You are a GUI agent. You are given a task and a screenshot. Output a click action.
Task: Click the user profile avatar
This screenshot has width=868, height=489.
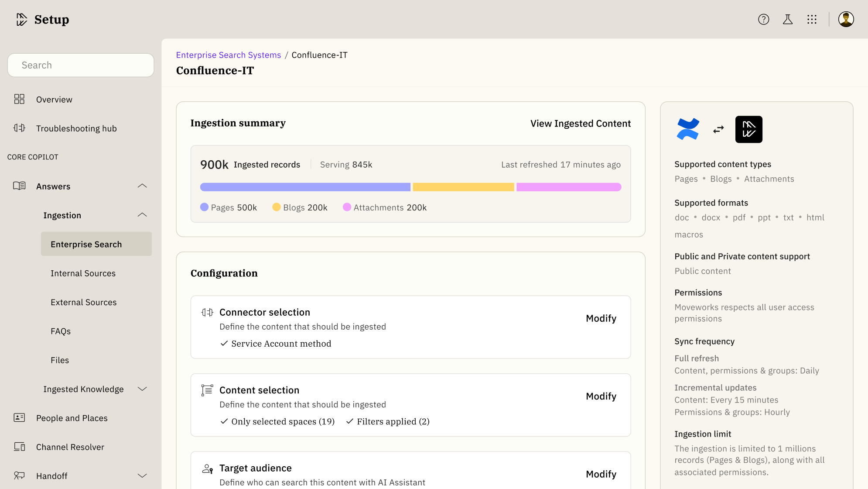point(846,19)
